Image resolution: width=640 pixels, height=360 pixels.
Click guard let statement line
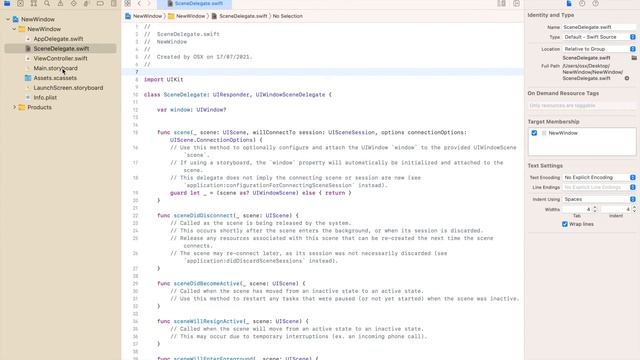point(260,193)
